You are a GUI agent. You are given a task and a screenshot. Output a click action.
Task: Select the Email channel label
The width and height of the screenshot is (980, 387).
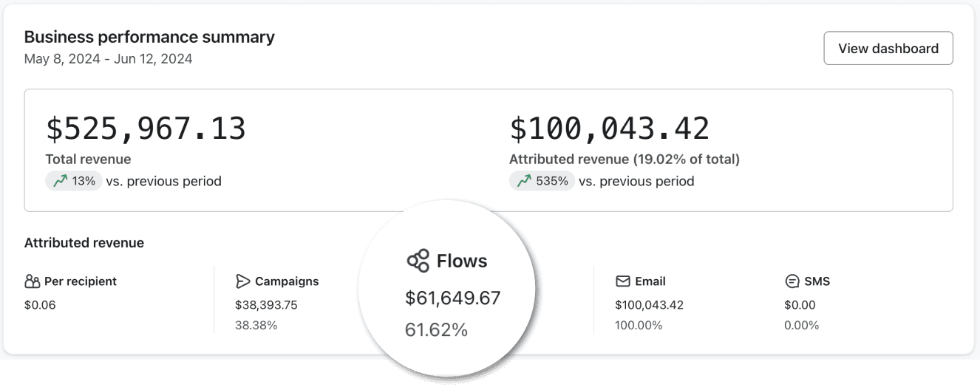click(650, 281)
